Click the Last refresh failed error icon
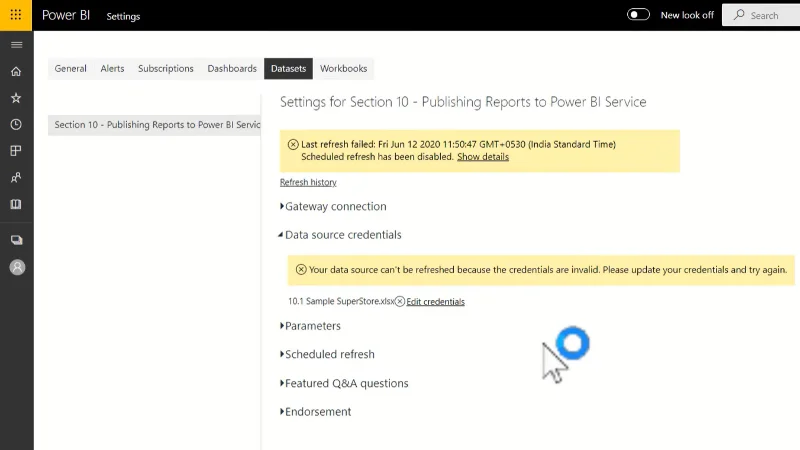 pyautogui.click(x=293, y=144)
